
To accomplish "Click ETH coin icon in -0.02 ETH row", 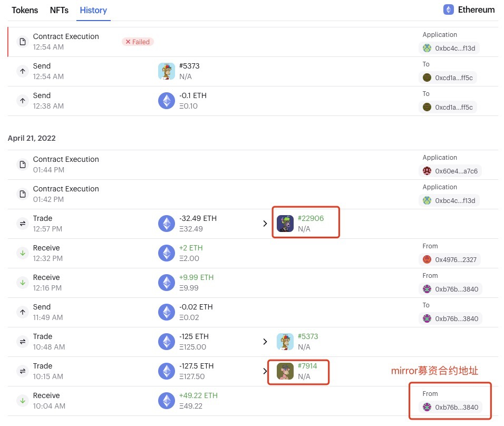I will pos(167,312).
